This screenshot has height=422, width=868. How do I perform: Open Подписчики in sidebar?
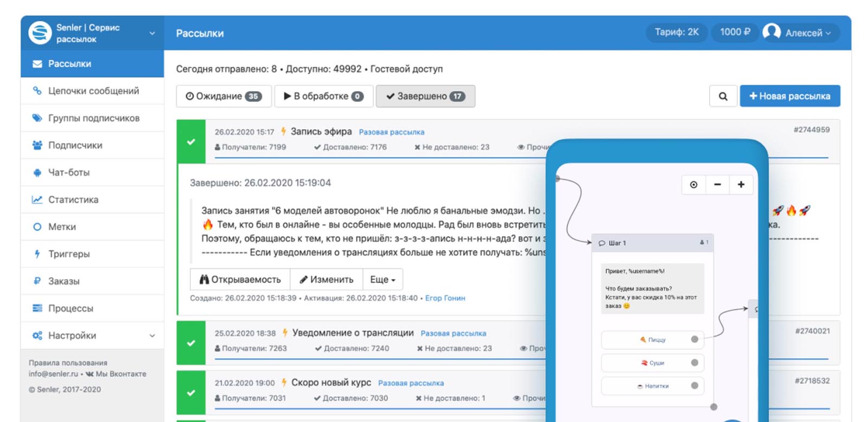tap(92, 145)
